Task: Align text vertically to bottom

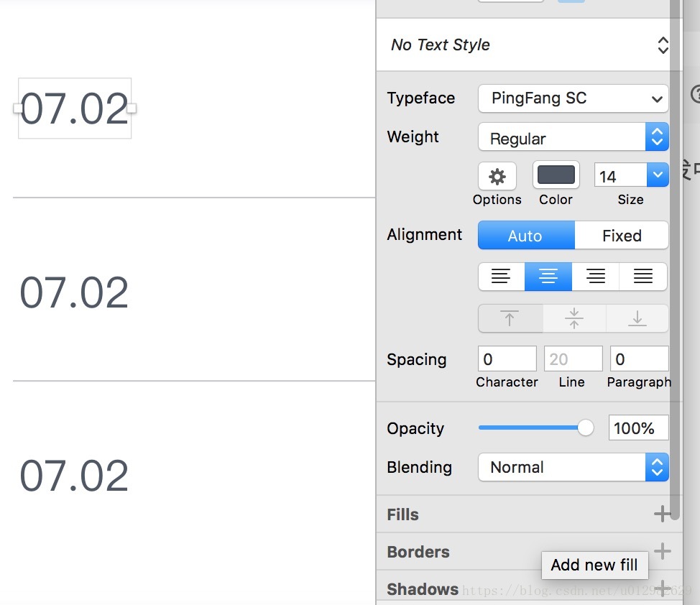Action: [x=637, y=318]
